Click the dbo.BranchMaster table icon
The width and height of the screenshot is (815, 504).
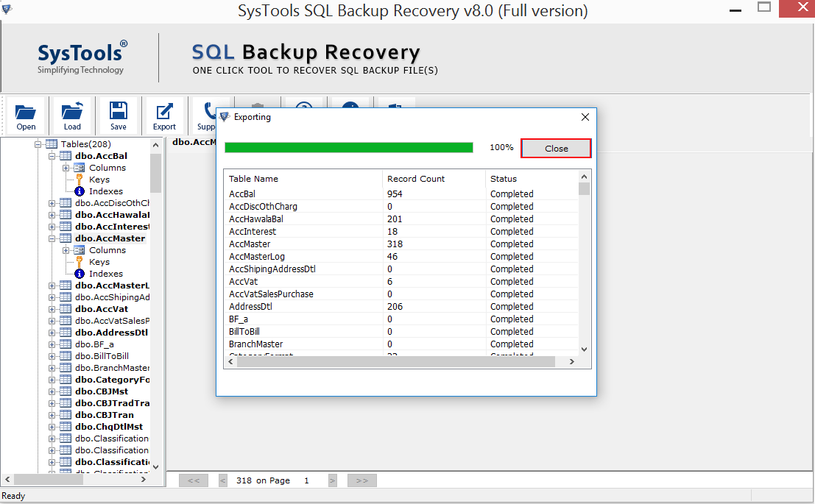66,368
